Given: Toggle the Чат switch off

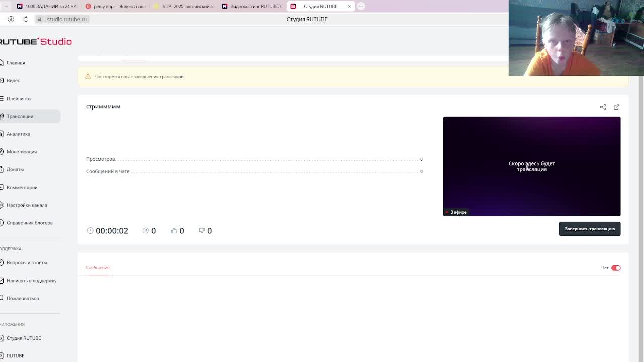Looking at the screenshot, I should click(616, 268).
